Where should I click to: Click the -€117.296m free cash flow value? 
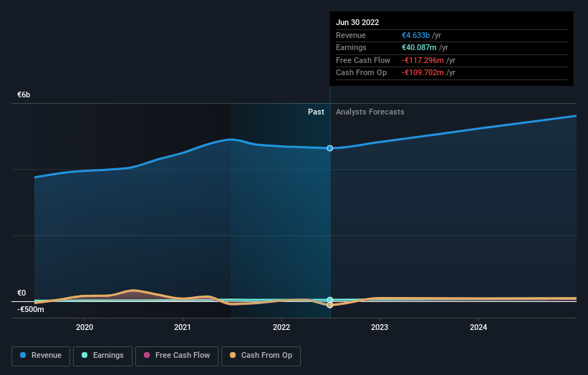pyautogui.click(x=423, y=60)
